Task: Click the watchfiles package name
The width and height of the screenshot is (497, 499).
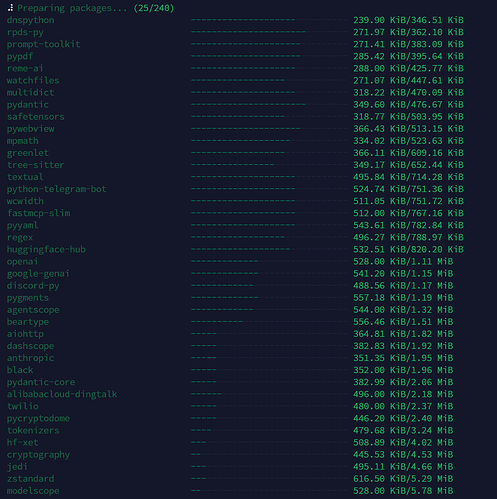Action: pyautogui.click(x=33, y=80)
